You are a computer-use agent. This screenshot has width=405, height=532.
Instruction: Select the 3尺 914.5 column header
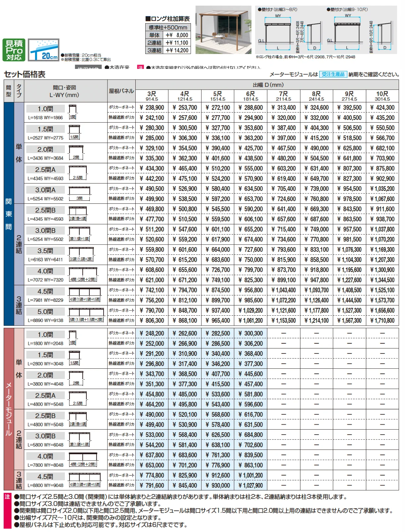152,96
